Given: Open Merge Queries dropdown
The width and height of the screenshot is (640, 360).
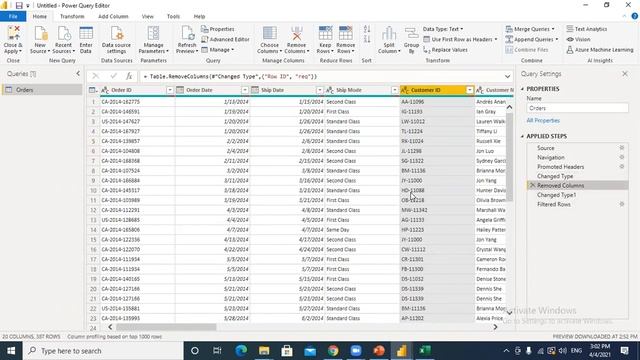Looking at the screenshot, I should (x=530, y=29).
